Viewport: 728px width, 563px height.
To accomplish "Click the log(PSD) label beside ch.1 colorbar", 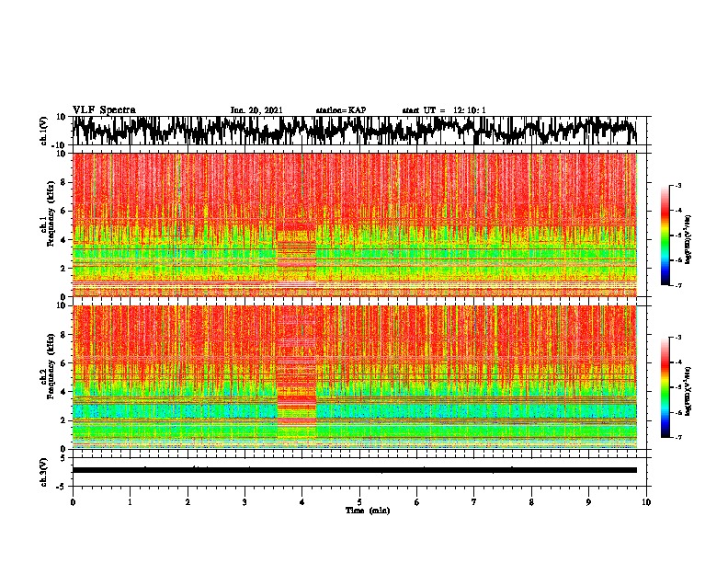I will [x=688, y=239].
